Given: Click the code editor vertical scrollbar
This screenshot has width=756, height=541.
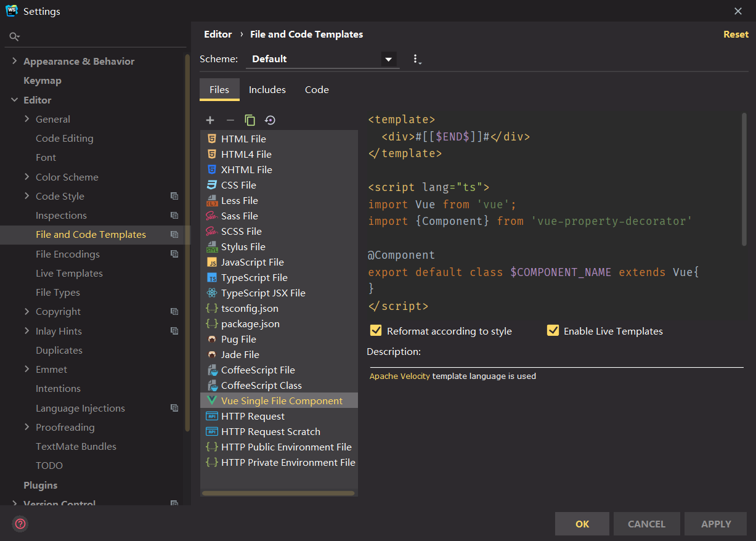Looking at the screenshot, I should (744, 179).
